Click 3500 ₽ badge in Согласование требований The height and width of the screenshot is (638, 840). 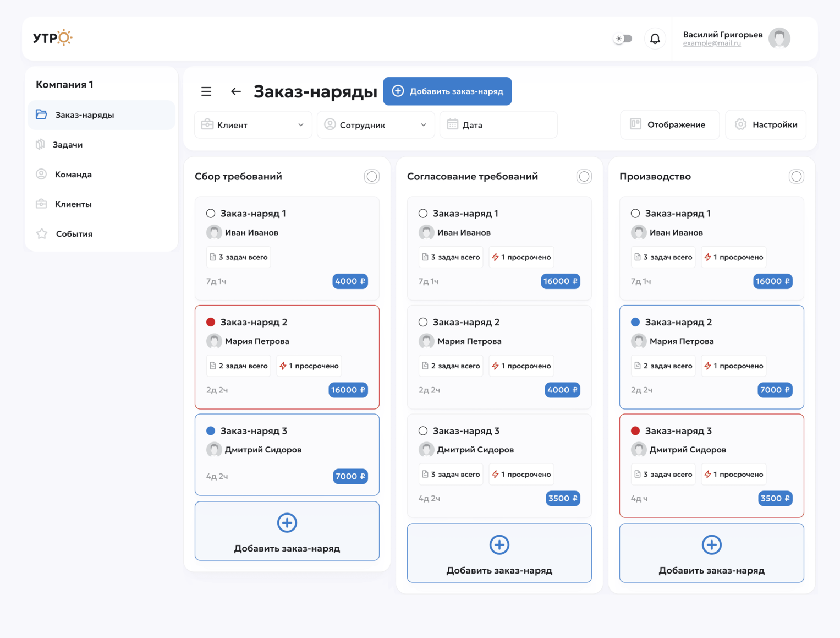pos(563,499)
